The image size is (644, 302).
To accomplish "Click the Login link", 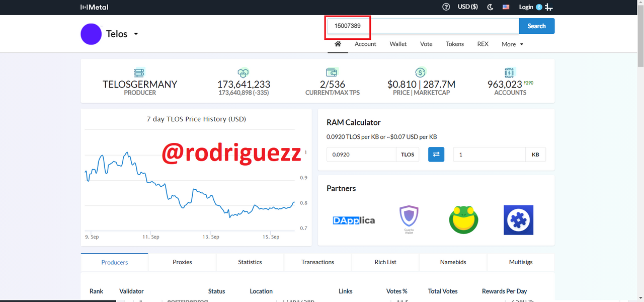I will tap(526, 7).
